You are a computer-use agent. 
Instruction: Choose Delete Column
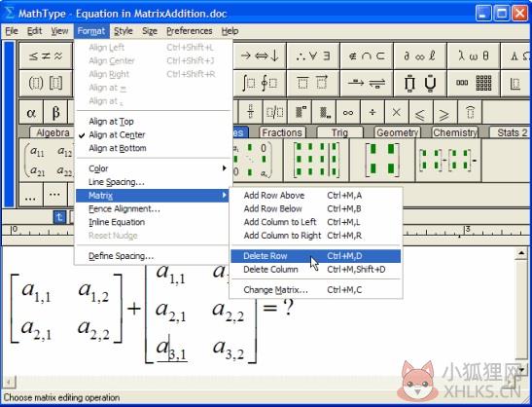coord(315,270)
